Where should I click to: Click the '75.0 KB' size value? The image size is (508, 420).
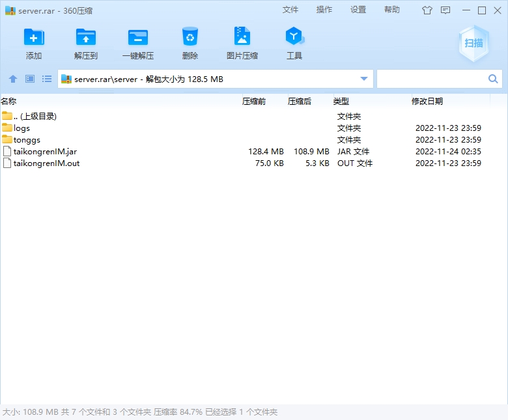coord(270,163)
